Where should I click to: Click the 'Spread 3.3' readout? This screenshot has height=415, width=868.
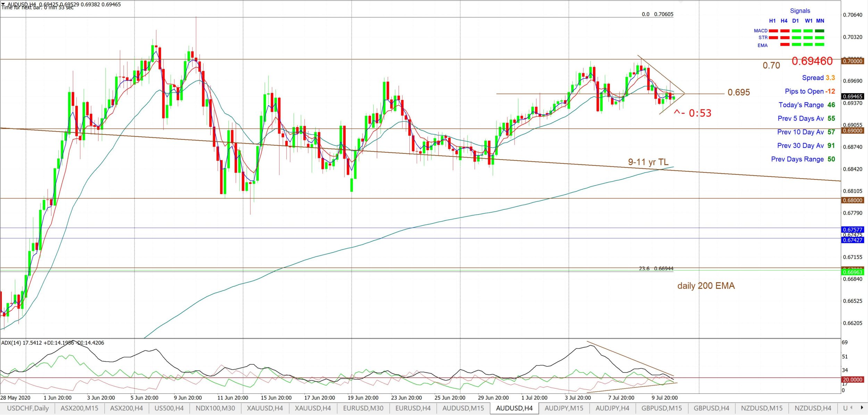pyautogui.click(x=818, y=78)
